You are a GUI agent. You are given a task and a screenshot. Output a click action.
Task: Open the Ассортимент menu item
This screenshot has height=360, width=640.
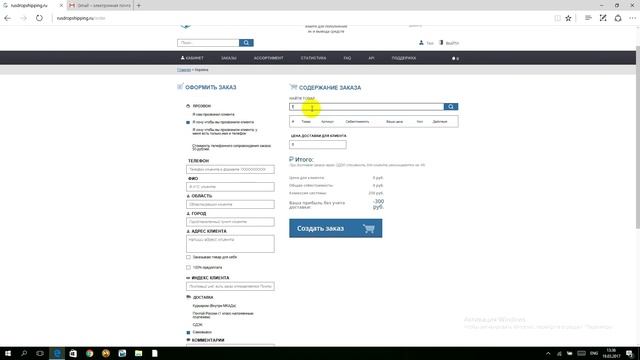click(269, 58)
